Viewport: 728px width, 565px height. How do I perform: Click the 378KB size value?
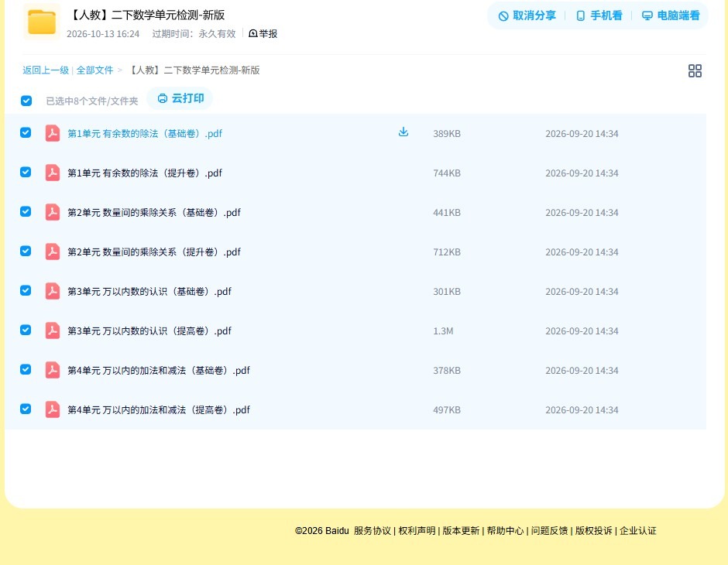point(447,370)
